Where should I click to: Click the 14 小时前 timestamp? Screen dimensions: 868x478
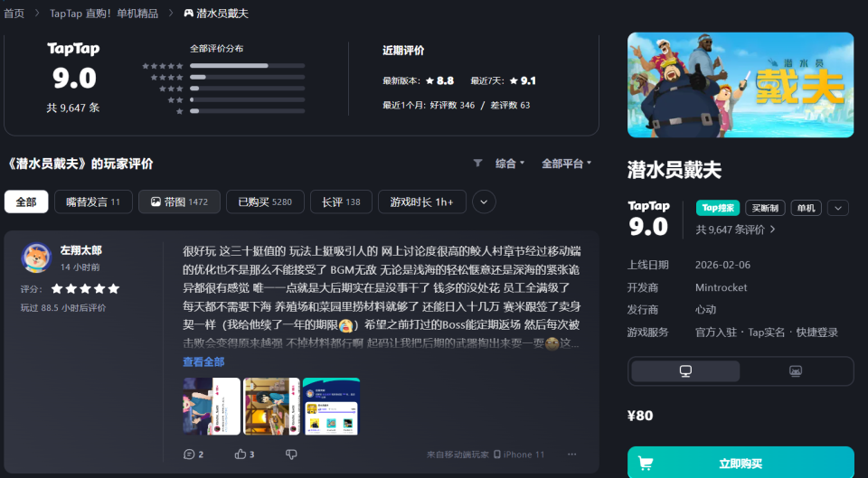(80, 267)
